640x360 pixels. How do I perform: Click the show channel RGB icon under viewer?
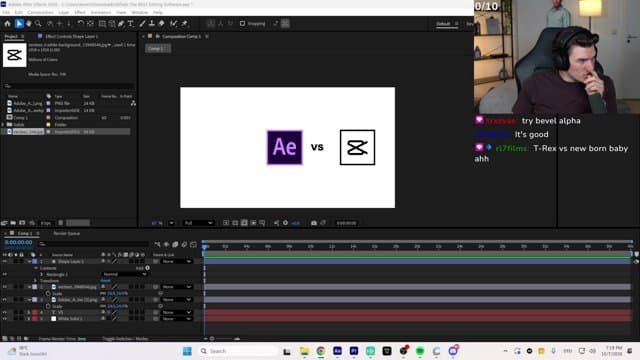[276, 223]
